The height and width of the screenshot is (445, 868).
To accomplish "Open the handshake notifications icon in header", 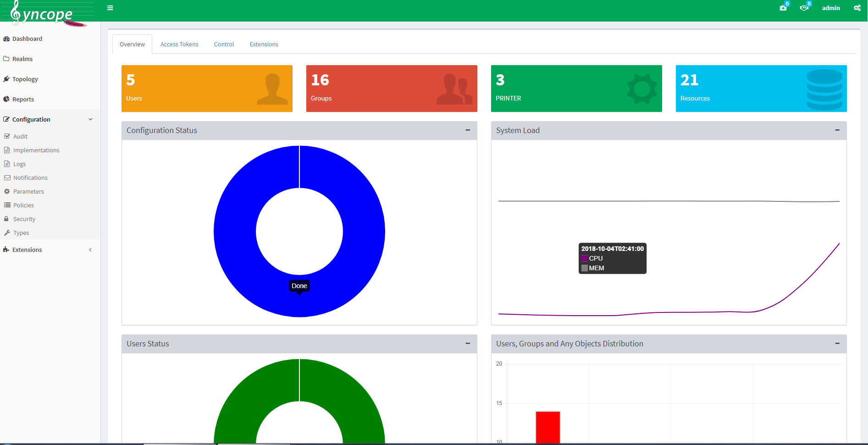I will (804, 8).
